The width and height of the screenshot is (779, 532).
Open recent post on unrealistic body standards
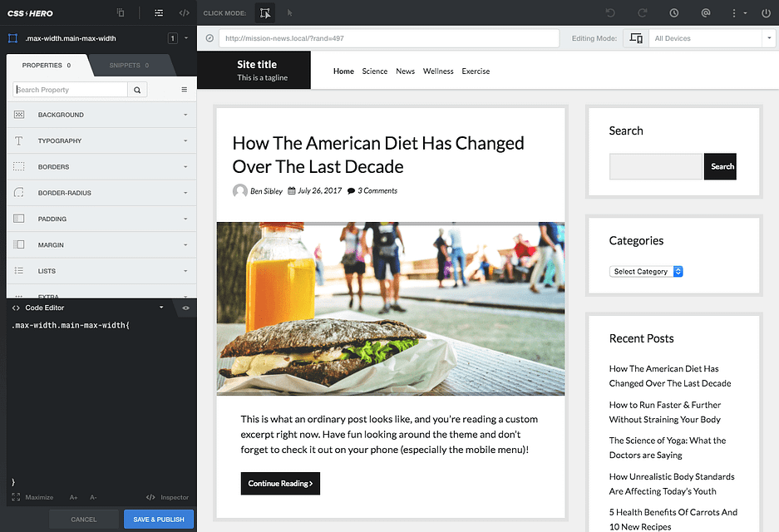point(672,484)
